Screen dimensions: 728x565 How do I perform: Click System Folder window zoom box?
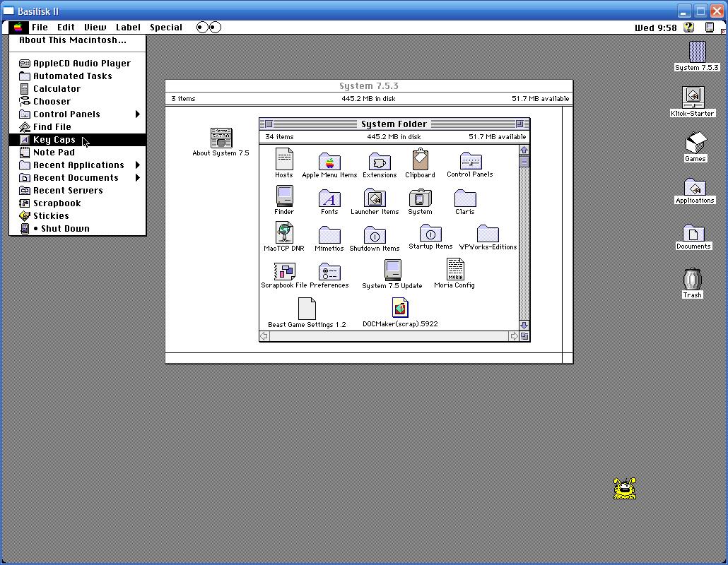[x=520, y=124]
